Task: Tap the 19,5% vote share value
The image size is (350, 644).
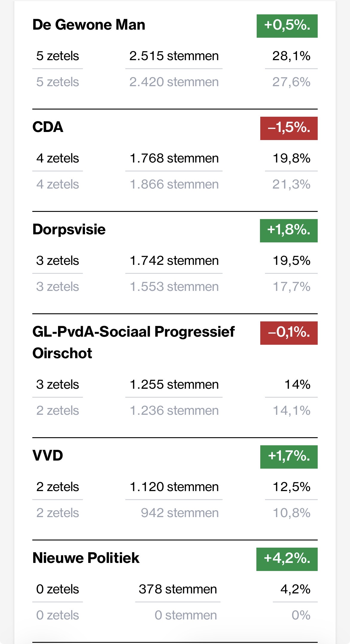Action: [x=291, y=261]
